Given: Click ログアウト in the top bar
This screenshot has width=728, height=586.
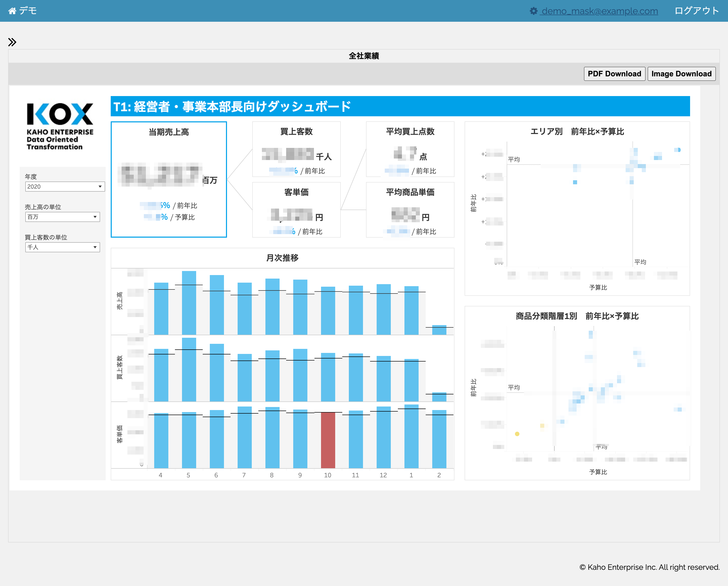Looking at the screenshot, I should pos(696,11).
